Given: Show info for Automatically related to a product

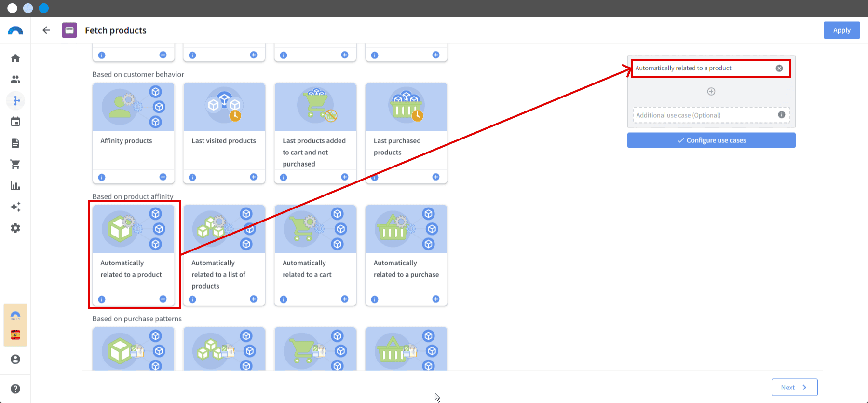Looking at the screenshot, I should tap(102, 299).
